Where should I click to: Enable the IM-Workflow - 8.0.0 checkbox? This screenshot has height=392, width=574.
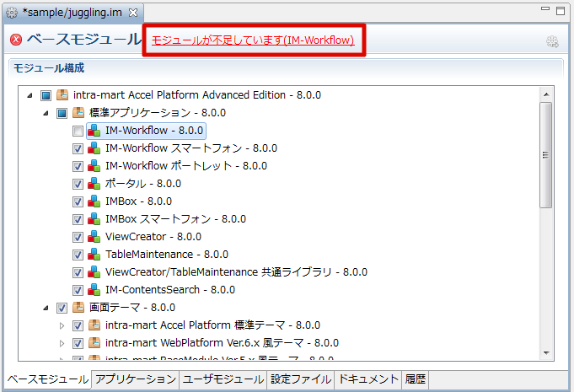[x=78, y=131]
